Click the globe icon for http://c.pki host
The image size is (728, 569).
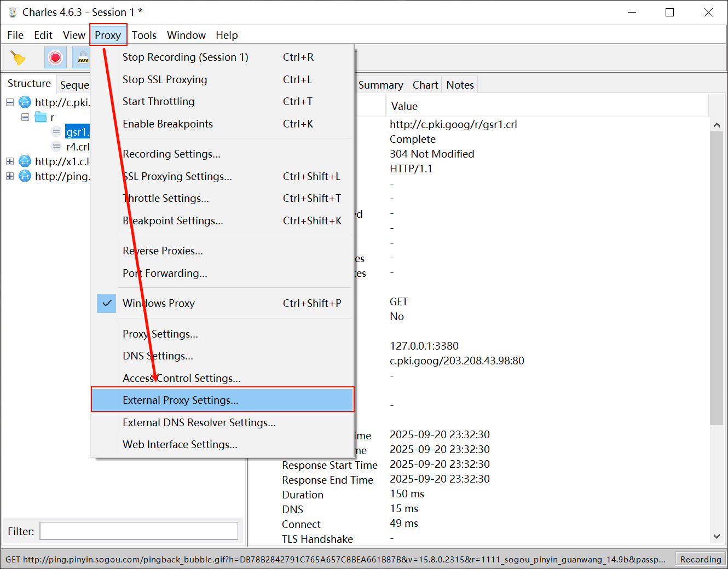pos(25,102)
